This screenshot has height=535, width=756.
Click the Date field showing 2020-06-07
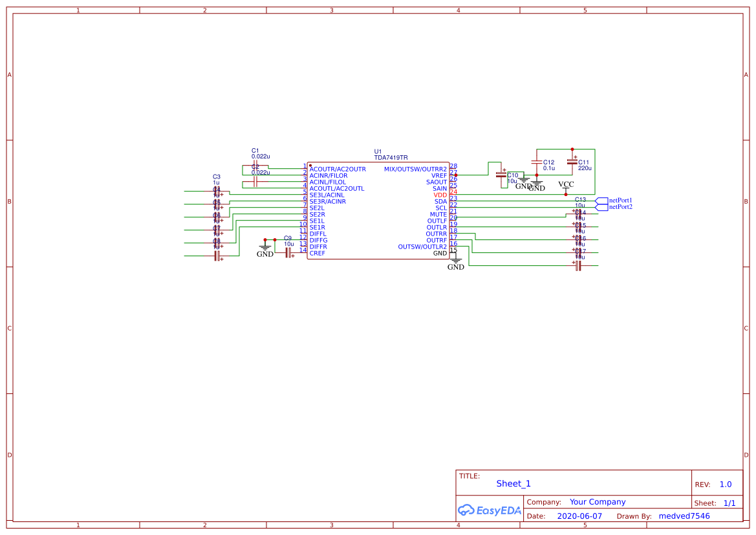click(581, 516)
